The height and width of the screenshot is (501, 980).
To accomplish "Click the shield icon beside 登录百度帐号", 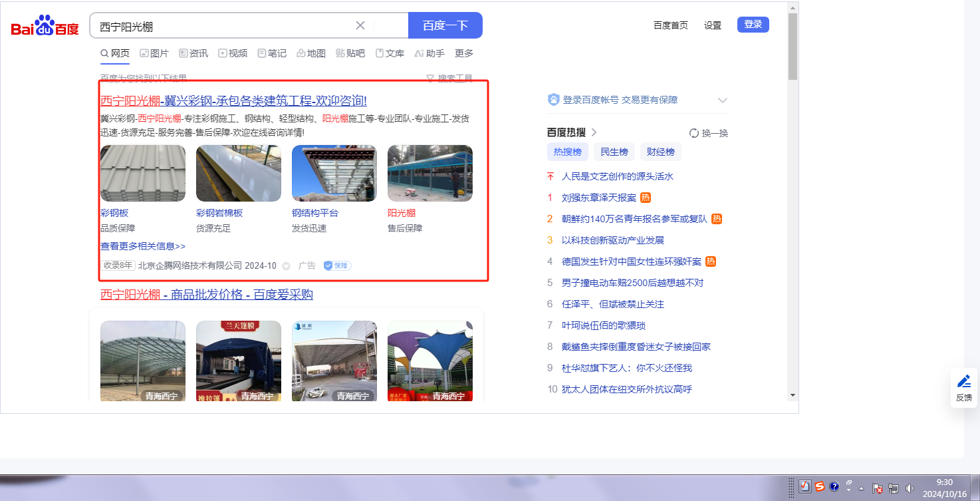I will [x=553, y=100].
